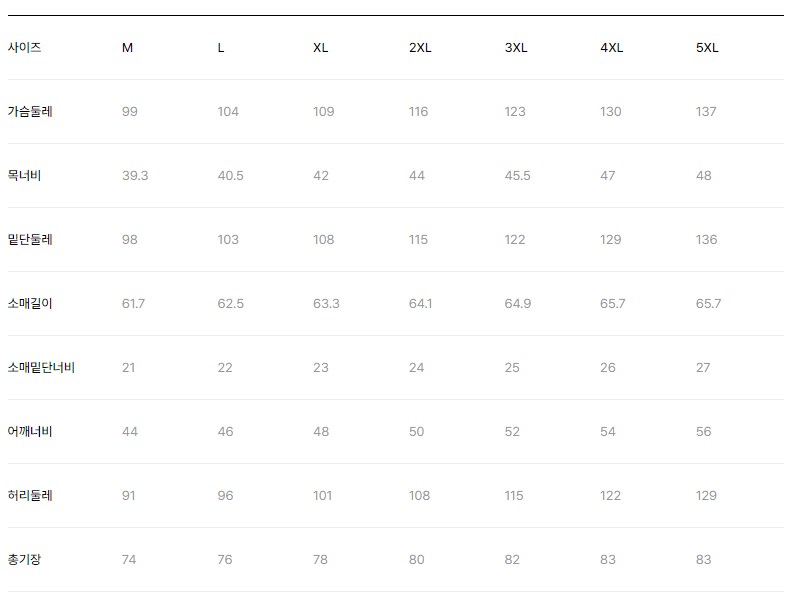Viewport: 792px width, 601px height.
Task: Click the 목너비 row label
Action: (24, 176)
